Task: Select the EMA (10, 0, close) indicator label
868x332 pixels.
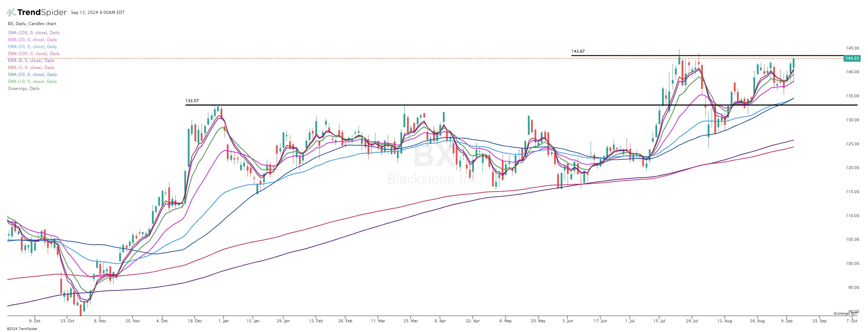Action: click(32, 82)
